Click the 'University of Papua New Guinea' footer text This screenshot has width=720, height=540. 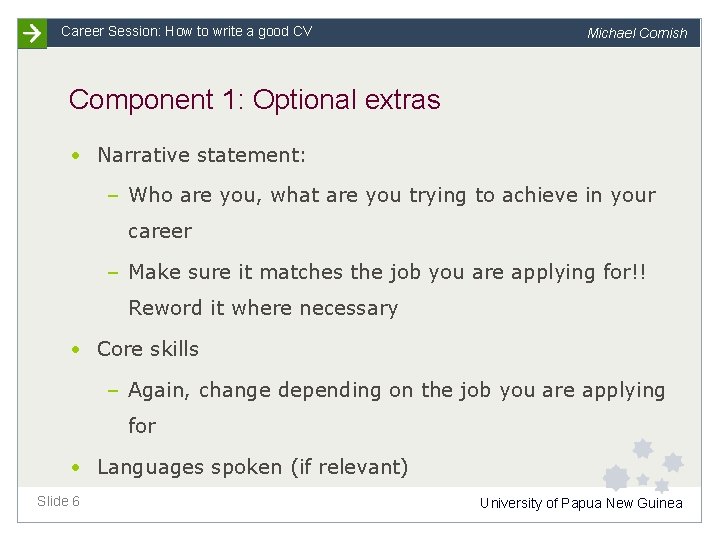click(x=581, y=503)
